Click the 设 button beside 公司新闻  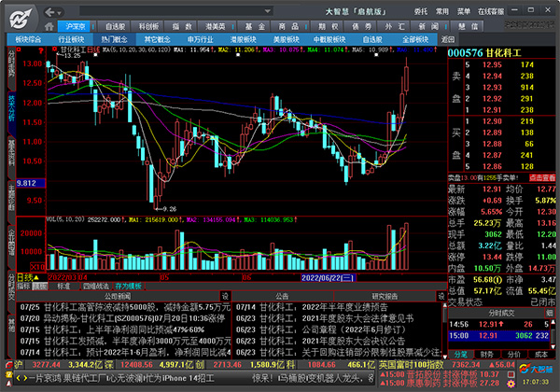click(225, 296)
